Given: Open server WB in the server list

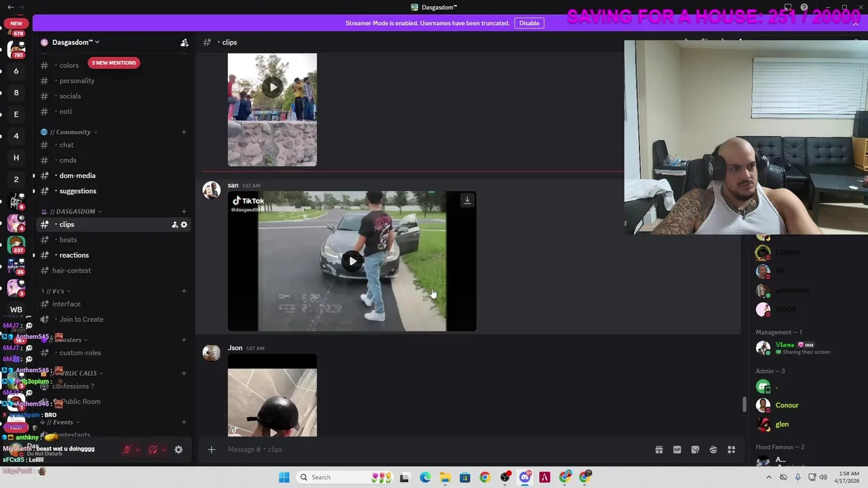Looking at the screenshot, I should coord(16,310).
